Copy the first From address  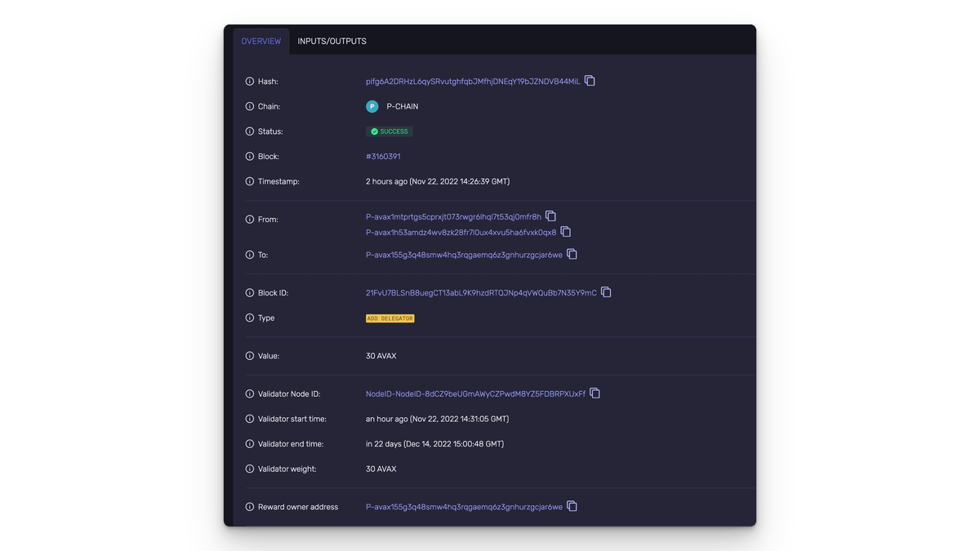[550, 216]
